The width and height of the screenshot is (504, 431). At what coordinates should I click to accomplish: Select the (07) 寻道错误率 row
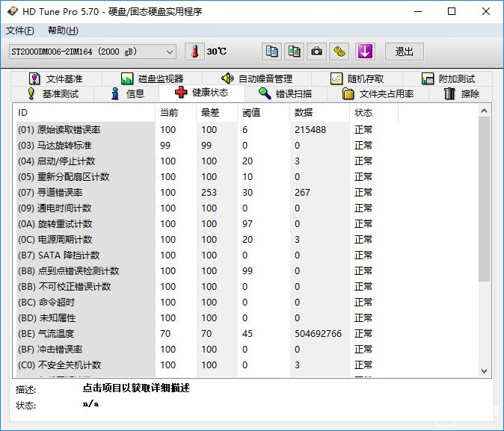(x=207, y=193)
